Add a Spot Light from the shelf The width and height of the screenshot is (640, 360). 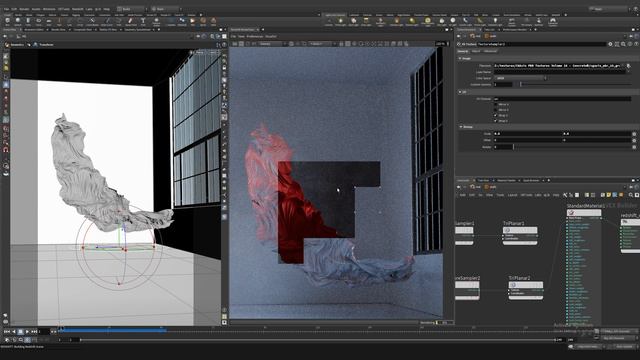353,21
